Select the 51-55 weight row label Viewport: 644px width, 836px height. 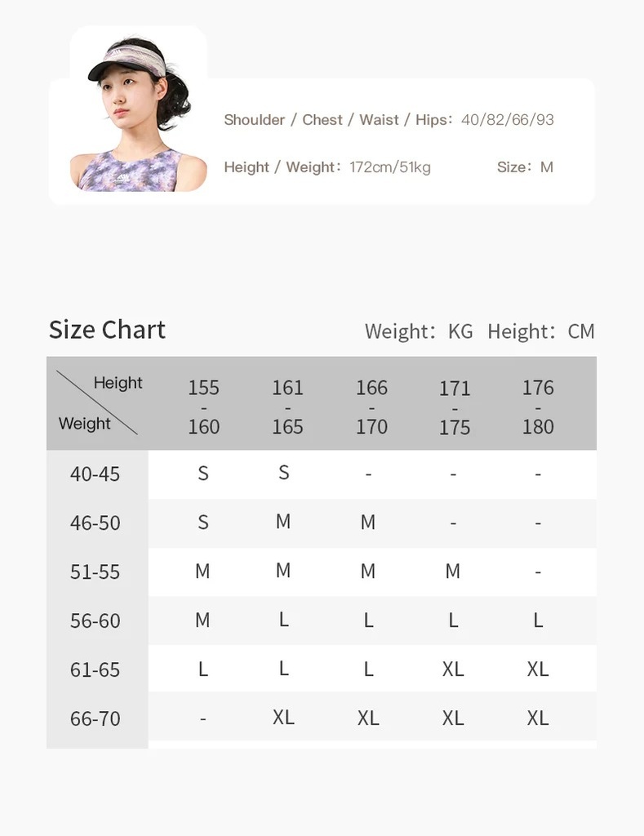(x=95, y=572)
